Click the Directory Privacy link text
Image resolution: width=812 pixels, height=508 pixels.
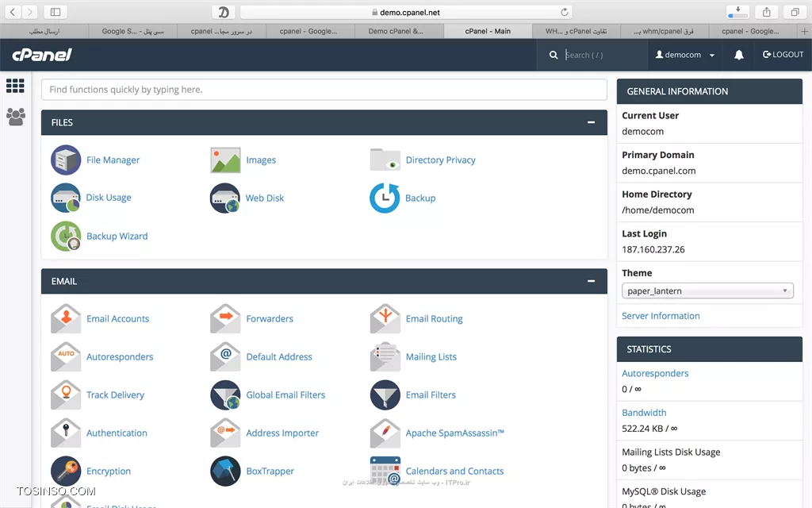pyautogui.click(x=441, y=160)
